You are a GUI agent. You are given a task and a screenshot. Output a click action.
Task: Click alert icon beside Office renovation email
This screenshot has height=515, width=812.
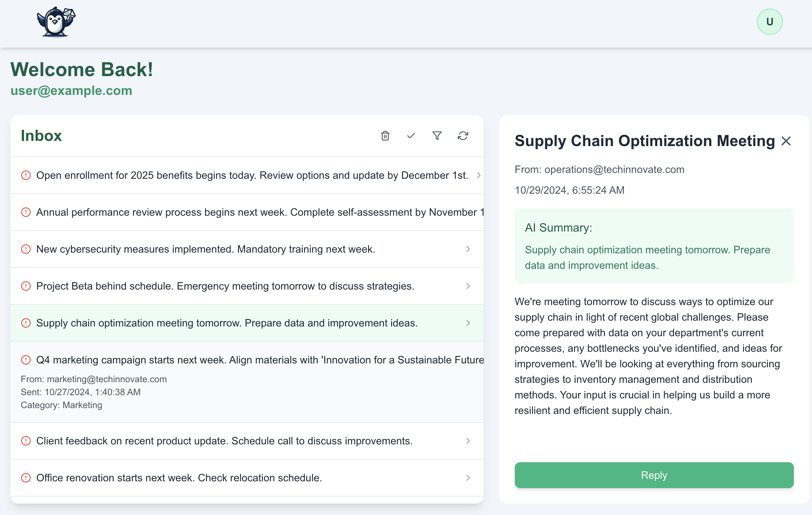[x=26, y=477]
